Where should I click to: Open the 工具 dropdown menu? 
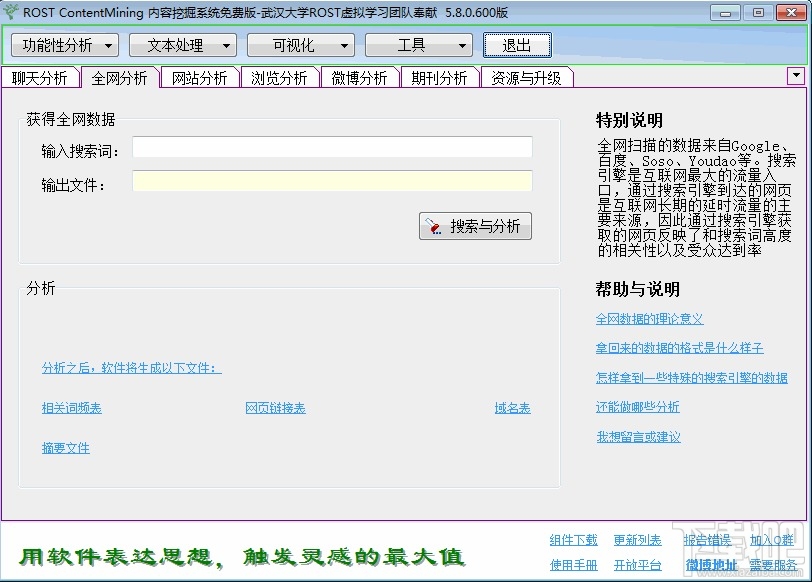[x=418, y=44]
